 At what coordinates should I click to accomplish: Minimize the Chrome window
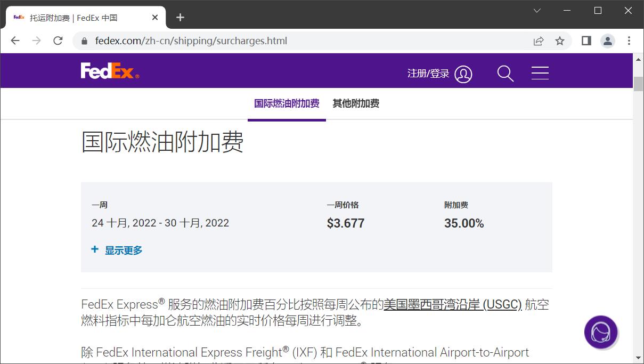(x=567, y=11)
